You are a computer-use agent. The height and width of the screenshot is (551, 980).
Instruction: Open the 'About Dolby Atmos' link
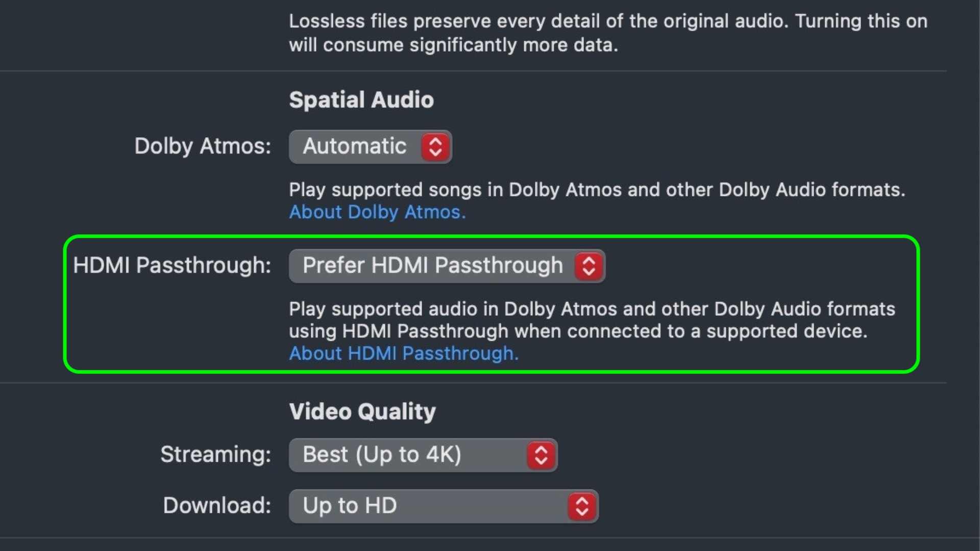377,212
